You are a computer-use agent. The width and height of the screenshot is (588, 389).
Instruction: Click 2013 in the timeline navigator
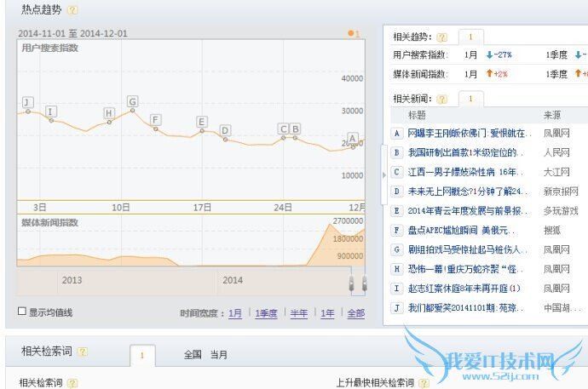pyautogui.click(x=72, y=280)
